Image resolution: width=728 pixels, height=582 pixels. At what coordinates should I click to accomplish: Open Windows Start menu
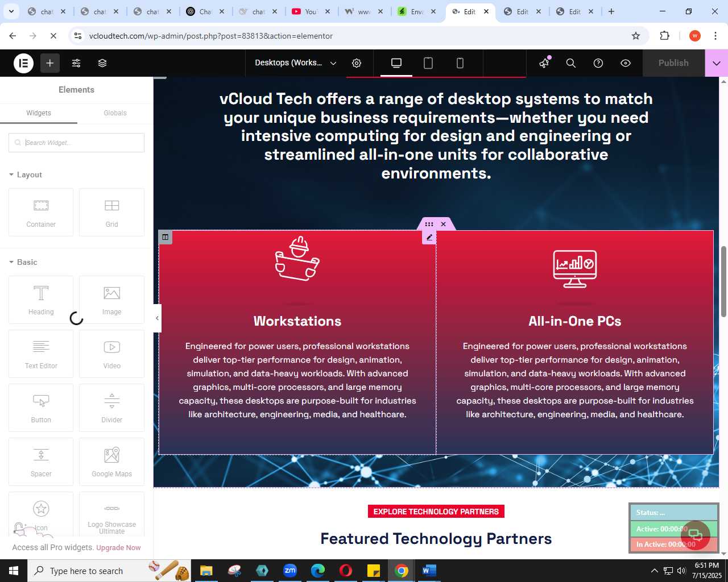click(x=14, y=571)
